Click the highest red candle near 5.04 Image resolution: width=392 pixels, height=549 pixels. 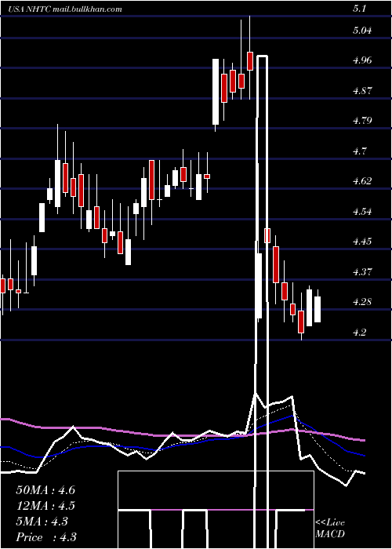250,61
